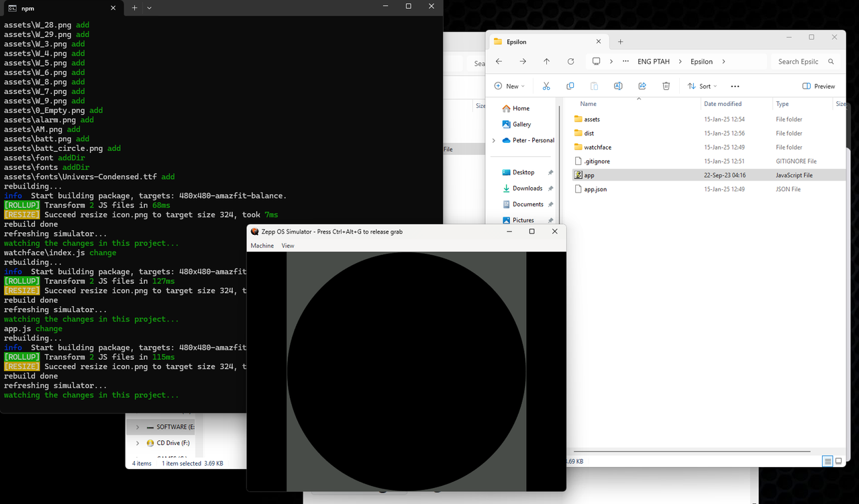Go back in the Epsilon Explorer window
Screen dimensions: 859x504
click(x=499, y=61)
